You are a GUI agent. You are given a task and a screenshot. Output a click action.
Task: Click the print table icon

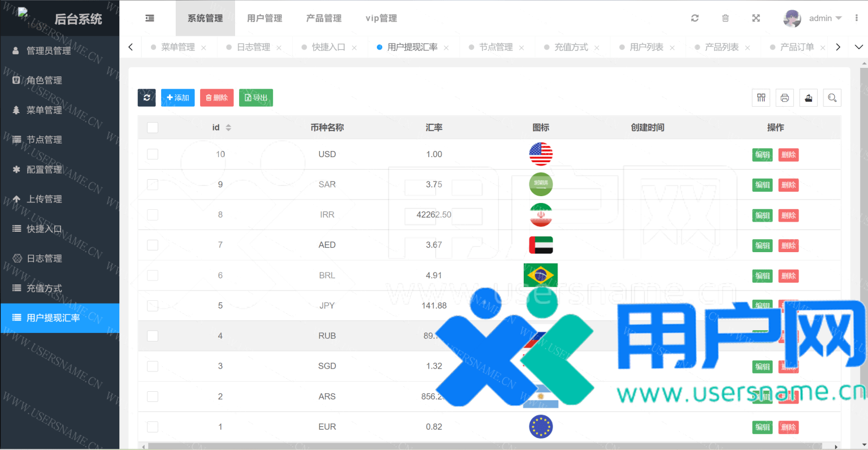point(784,98)
